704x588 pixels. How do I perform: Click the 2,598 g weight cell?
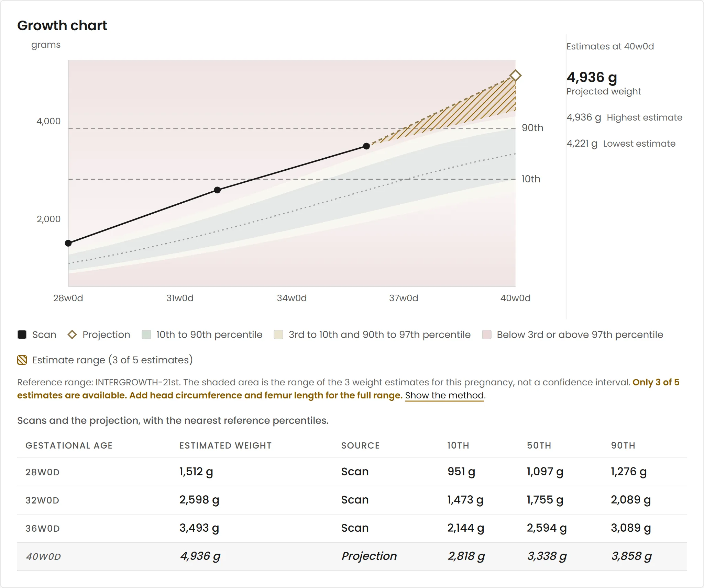[199, 500]
